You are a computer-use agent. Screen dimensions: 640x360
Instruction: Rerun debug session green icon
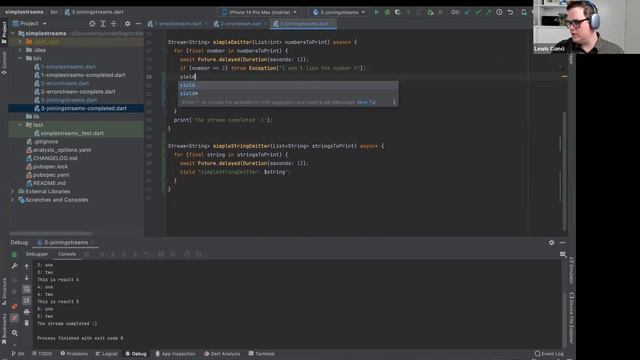point(14,254)
